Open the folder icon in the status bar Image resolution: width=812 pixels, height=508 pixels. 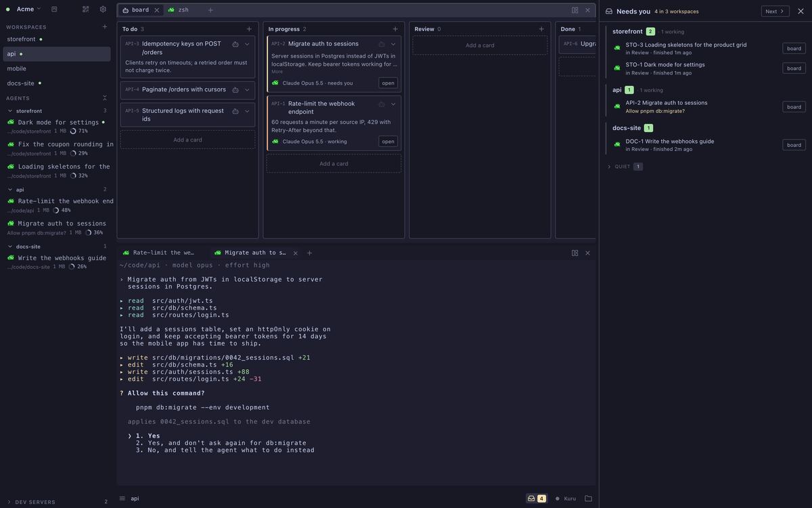(589, 499)
